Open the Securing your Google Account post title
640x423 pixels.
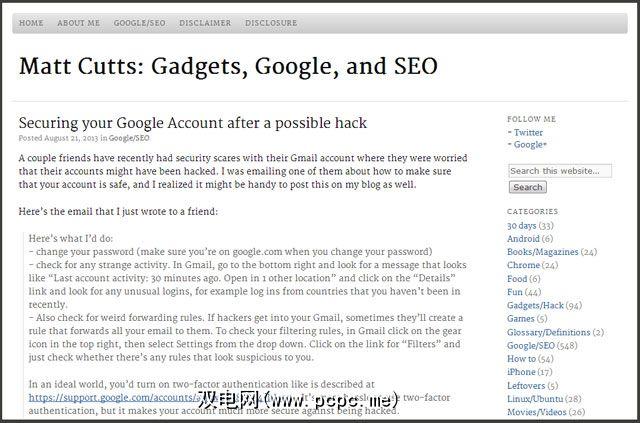point(192,123)
